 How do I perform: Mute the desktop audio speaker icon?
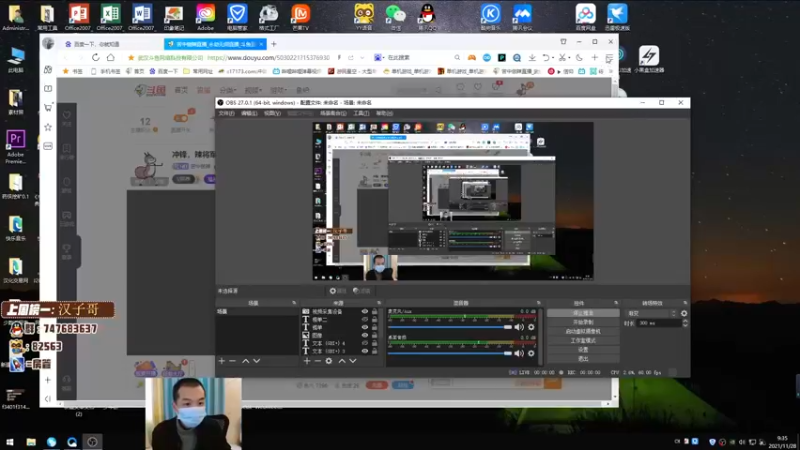click(x=519, y=353)
